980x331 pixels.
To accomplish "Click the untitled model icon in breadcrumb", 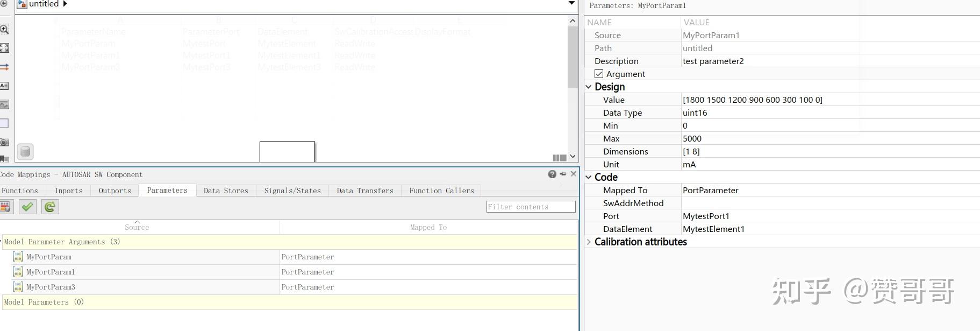I will 22,4.
